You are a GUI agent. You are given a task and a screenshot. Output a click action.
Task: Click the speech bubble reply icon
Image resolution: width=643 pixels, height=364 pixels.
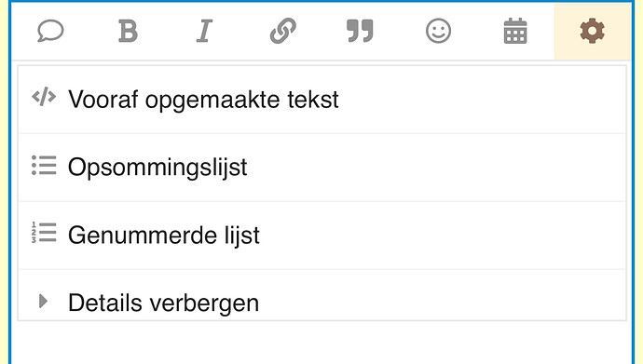[x=50, y=31]
